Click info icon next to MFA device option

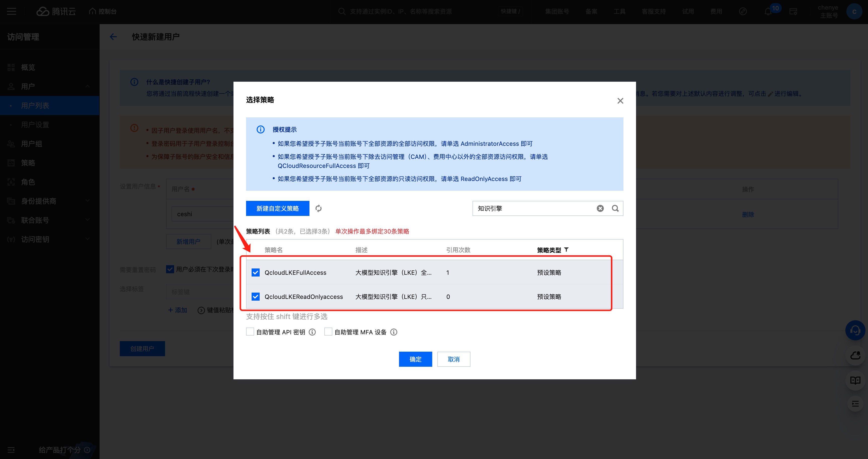[393, 332]
